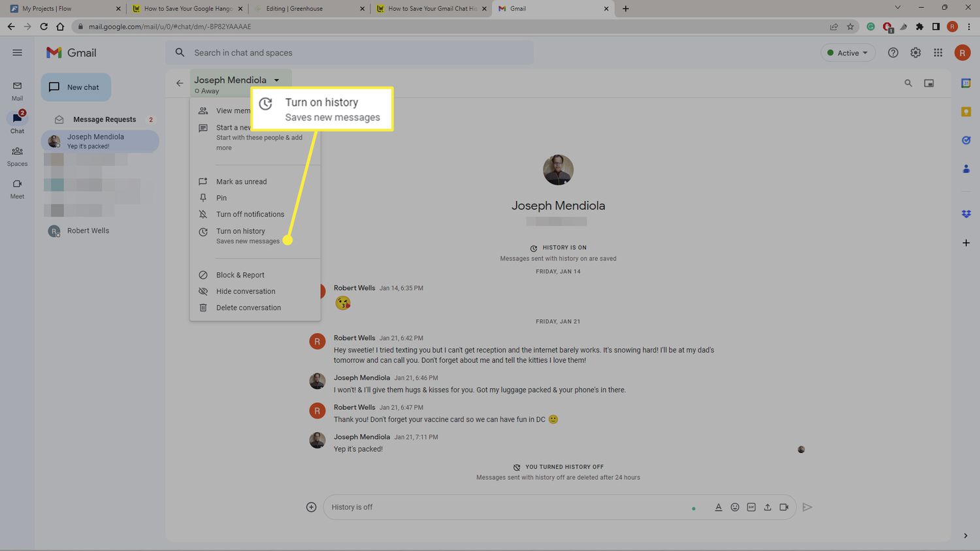Choose Start a new chat menu item
980x551 pixels.
[x=255, y=137]
